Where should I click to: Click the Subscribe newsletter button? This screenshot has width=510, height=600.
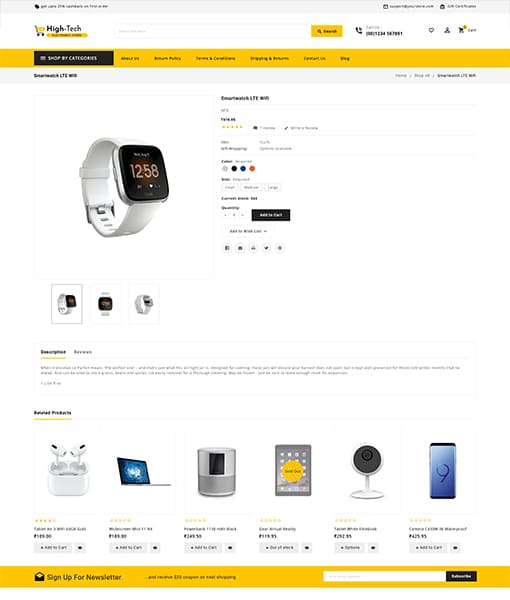tap(461, 576)
